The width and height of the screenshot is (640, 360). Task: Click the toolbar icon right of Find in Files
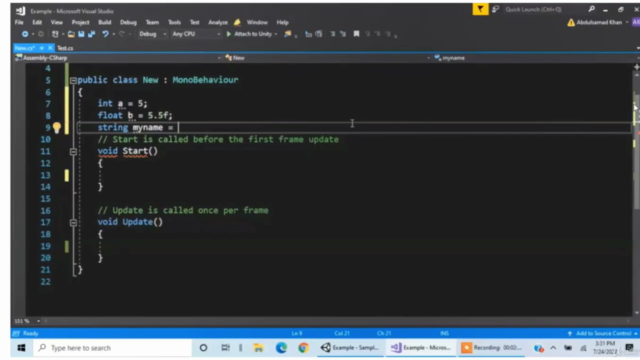tap(309, 34)
